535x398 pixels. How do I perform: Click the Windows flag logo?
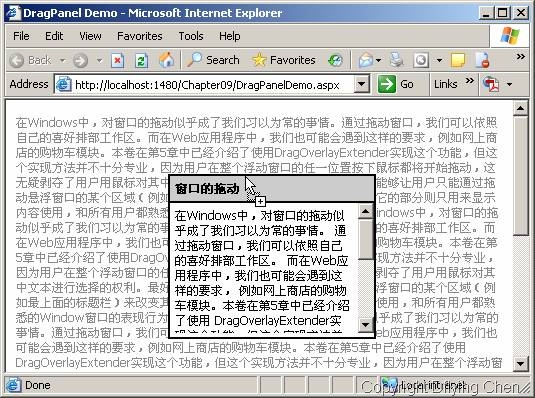pyautogui.click(x=510, y=35)
